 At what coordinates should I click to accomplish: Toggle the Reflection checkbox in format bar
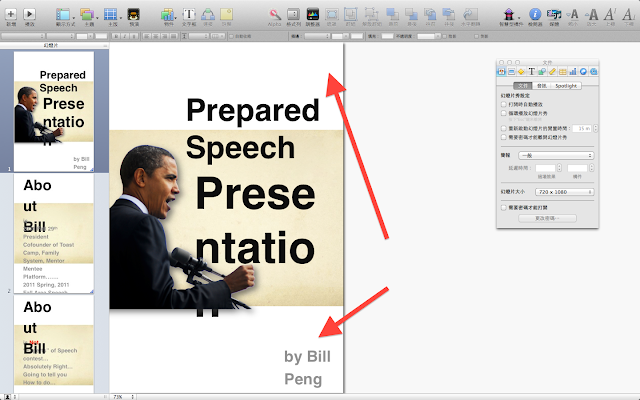coord(476,36)
